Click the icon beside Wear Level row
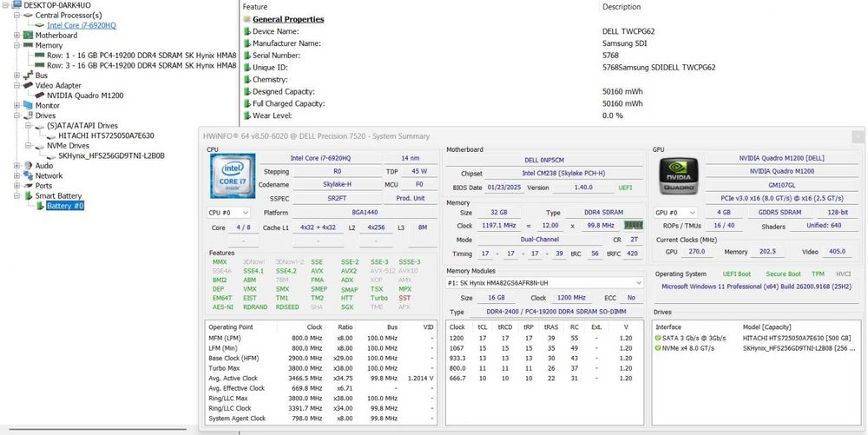The image size is (868, 435). tap(247, 115)
